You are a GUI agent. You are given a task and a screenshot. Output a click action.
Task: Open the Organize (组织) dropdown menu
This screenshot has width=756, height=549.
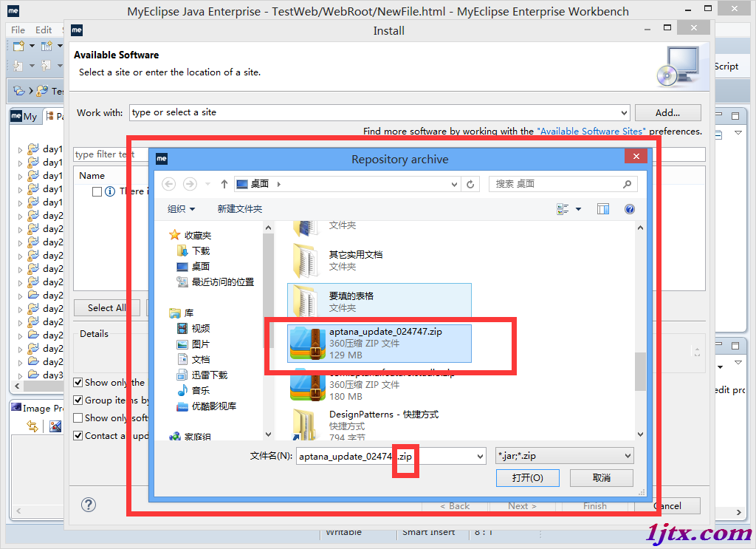click(x=181, y=209)
